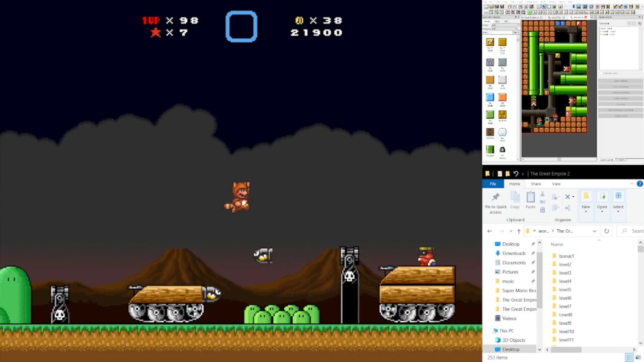This screenshot has width=644, height=362.
Task: Select the bonus1 folder
Action: (566, 256)
